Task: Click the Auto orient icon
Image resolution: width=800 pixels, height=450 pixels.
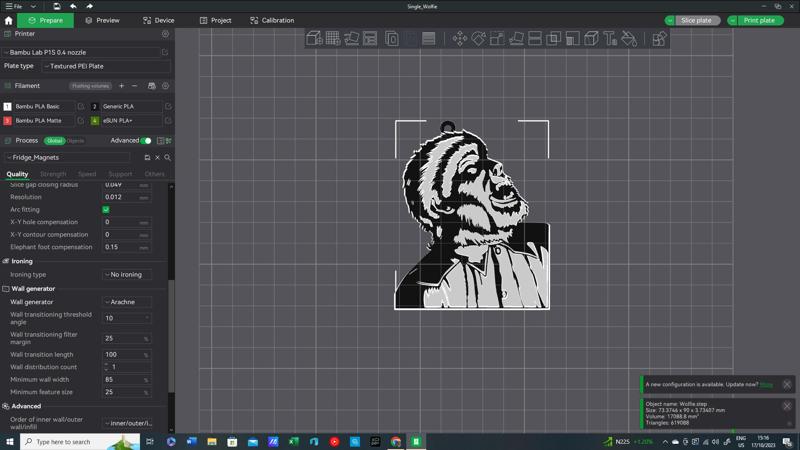Action: pos(352,38)
